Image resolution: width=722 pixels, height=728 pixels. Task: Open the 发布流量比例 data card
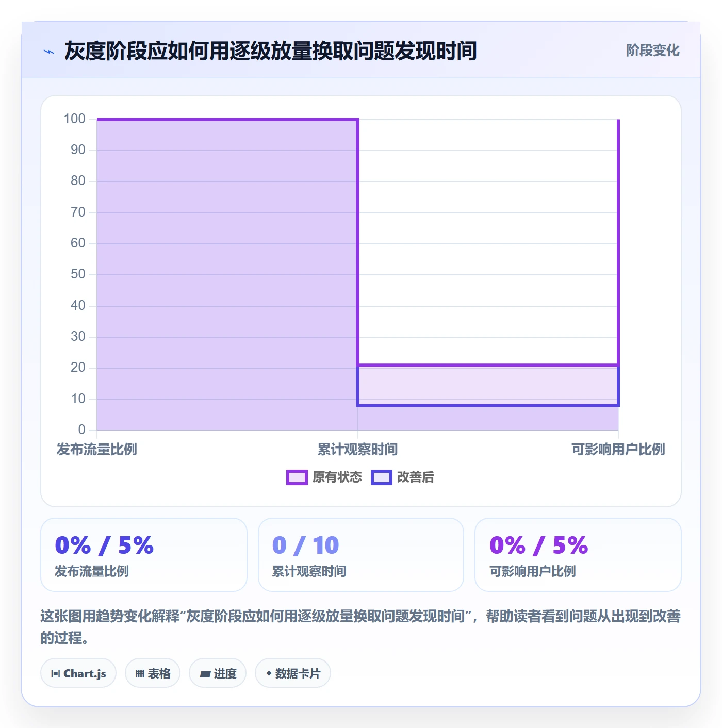144,555
